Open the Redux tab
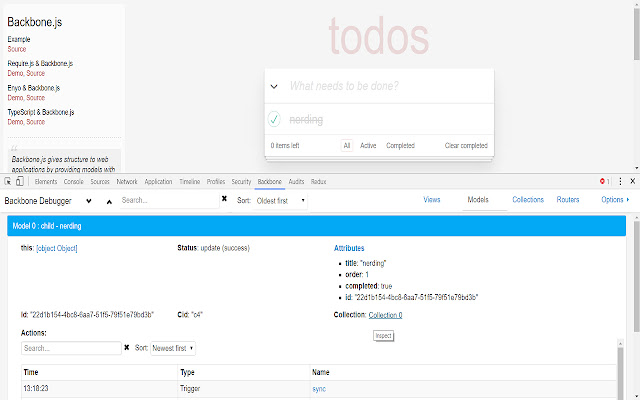 [x=318, y=182]
